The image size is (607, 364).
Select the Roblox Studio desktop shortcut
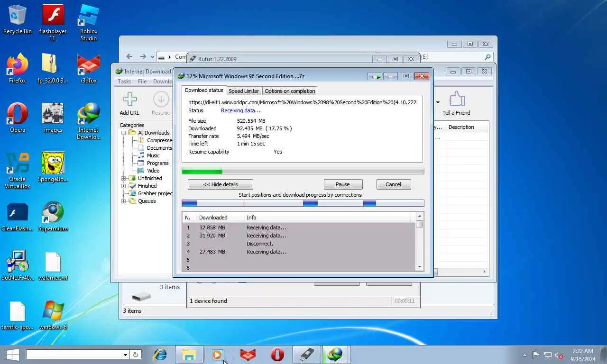[89, 22]
